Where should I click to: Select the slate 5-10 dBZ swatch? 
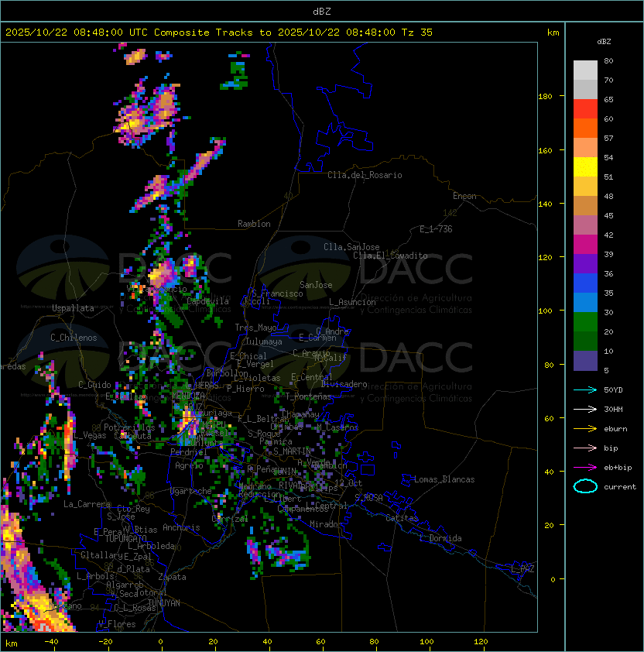coord(585,361)
